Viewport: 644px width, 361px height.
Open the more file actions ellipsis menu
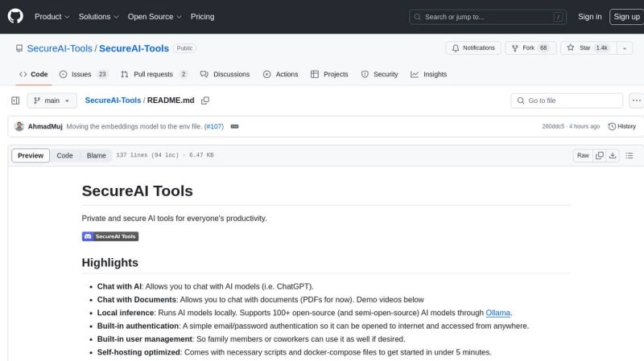click(x=636, y=101)
